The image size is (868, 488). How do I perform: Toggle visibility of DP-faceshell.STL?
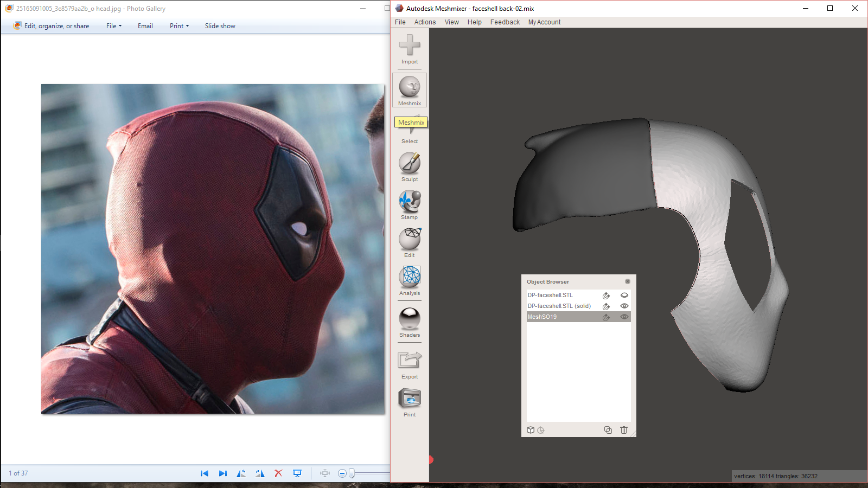click(x=624, y=295)
